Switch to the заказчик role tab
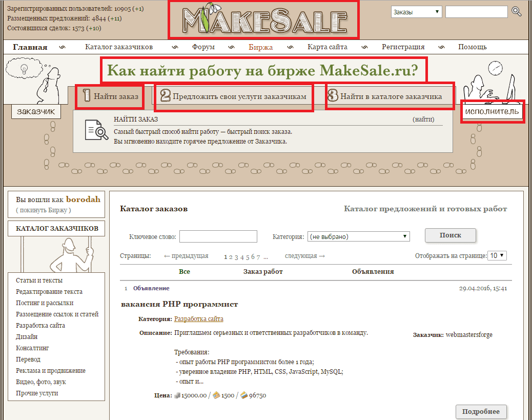The height and width of the screenshot is (420, 532). (36, 111)
